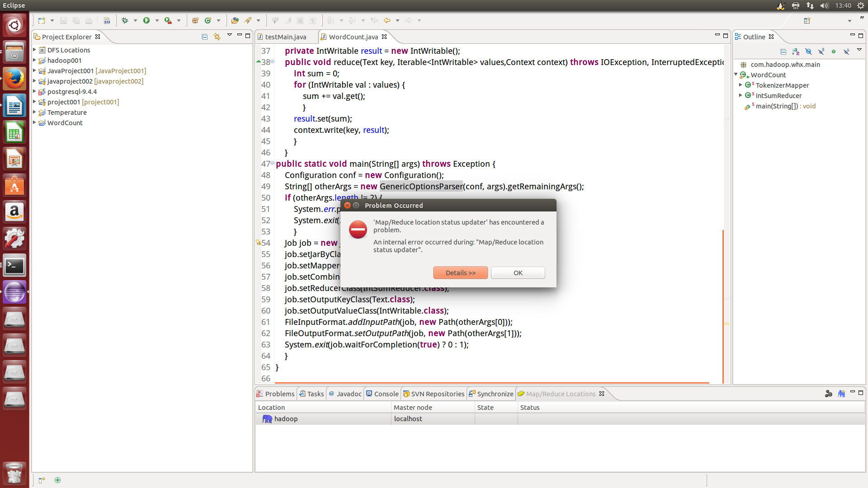Click the Edit Hadoop location icon
This screenshot has width=868, height=488.
pos(829,394)
